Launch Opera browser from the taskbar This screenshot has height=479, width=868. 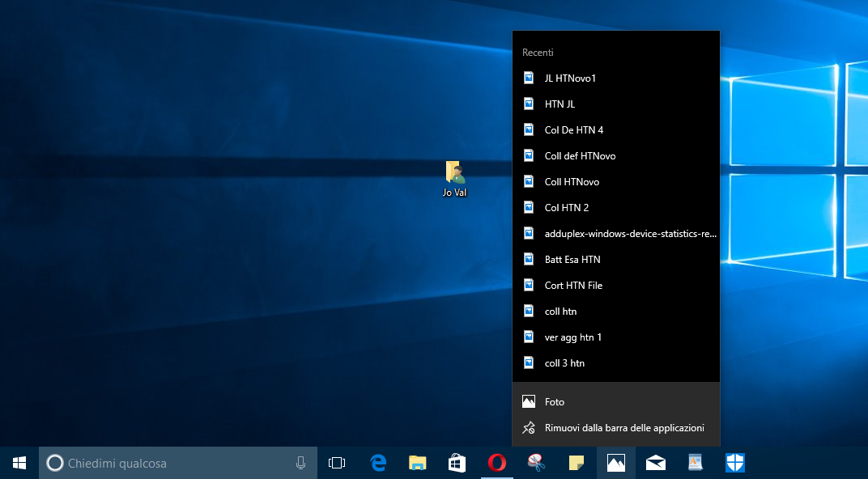[x=496, y=462]
